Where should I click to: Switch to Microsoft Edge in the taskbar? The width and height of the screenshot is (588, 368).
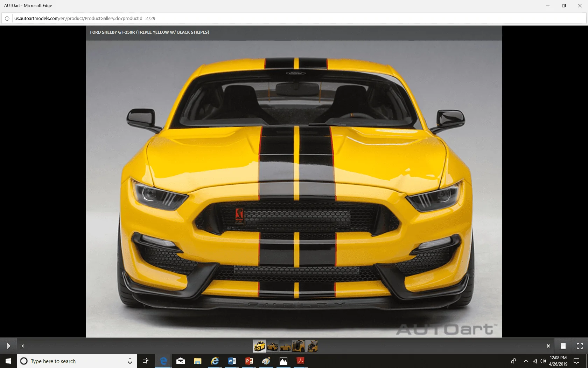163,361
